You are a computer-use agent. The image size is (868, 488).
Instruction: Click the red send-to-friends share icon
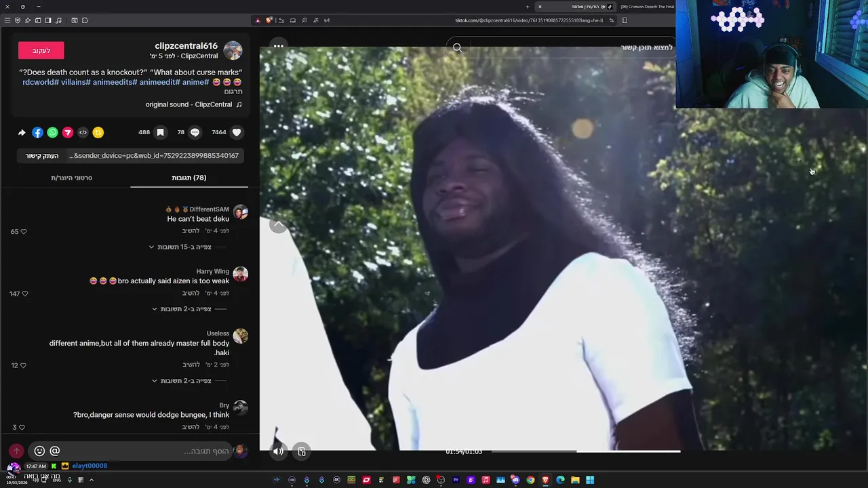point(68,132)
